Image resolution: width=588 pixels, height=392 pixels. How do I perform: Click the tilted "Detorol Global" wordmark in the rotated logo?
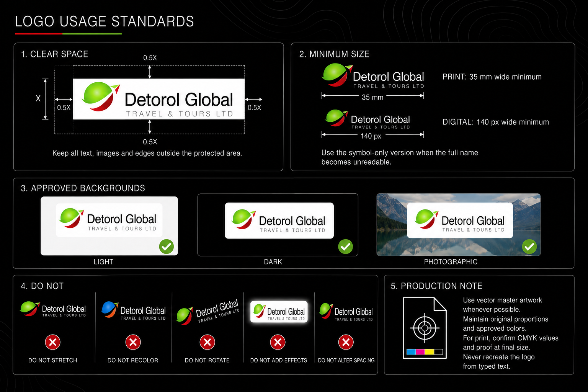pos(217,309)
